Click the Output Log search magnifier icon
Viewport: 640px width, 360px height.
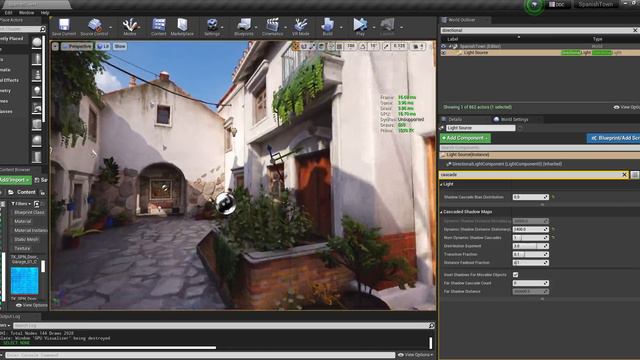tap(431, 325)
